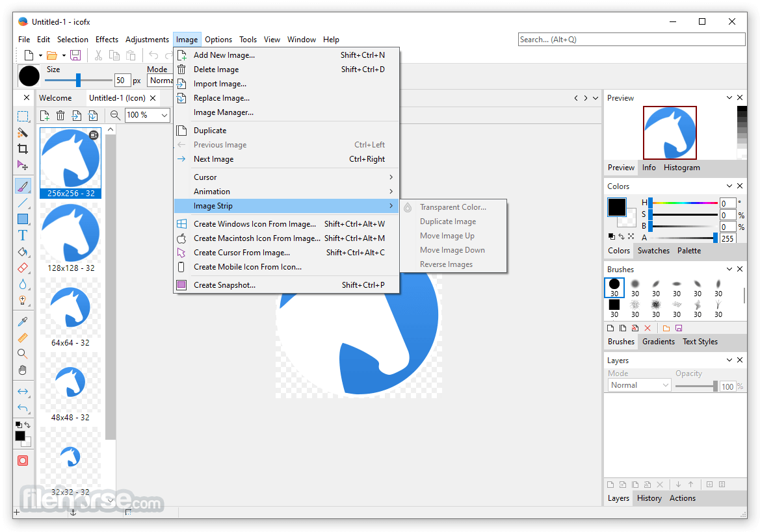Choose Create Windows Icon From Image
Screen dimensions: 760x532
point(287,224)
